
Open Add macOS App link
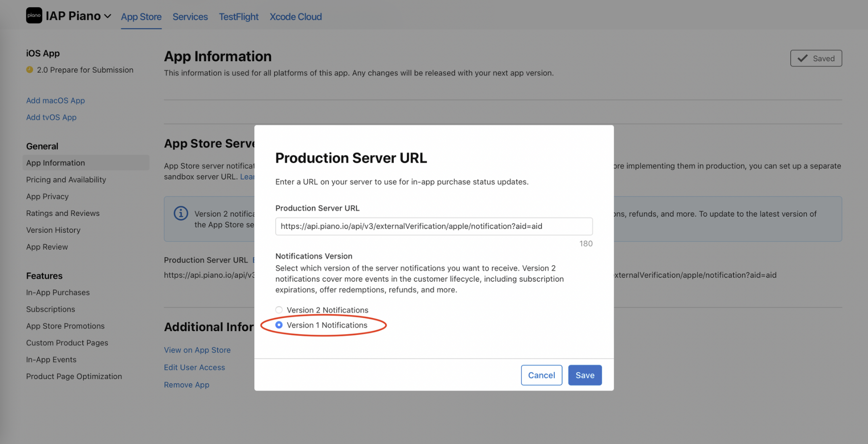56,100
